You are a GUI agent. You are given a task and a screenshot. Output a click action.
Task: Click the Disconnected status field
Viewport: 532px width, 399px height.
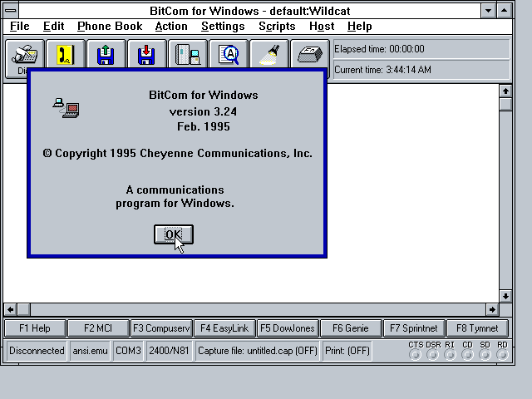pos(37,351)
